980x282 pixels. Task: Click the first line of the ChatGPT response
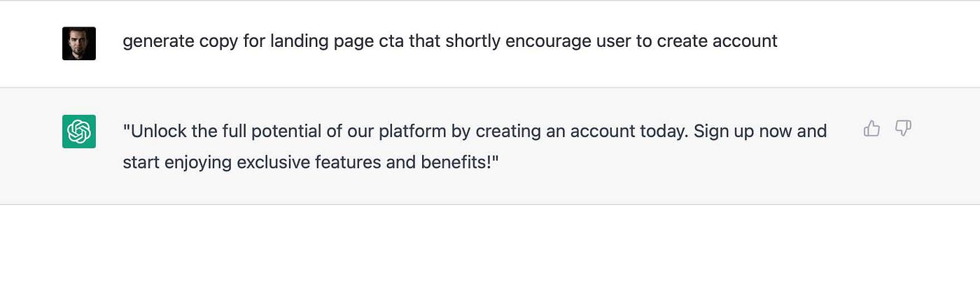(x=475, y=131)
